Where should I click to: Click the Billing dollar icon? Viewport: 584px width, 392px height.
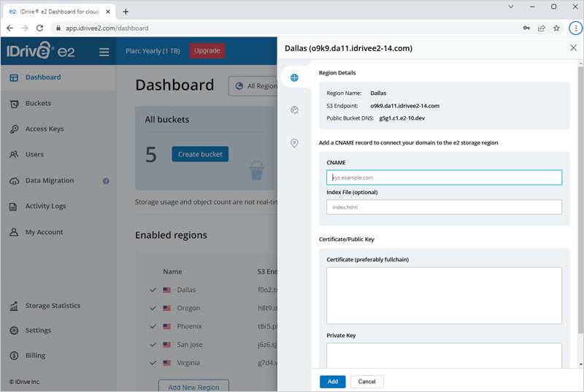(x=14, y=356)
